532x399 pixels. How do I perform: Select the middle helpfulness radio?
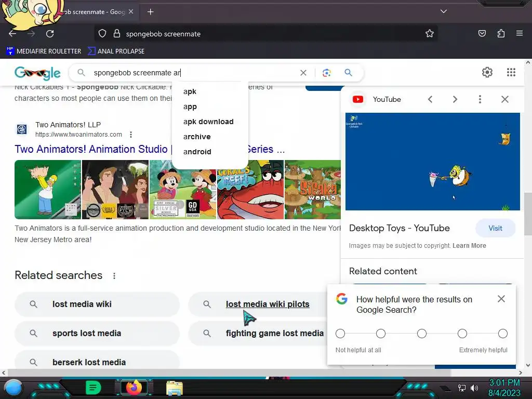tap(422, 334)
